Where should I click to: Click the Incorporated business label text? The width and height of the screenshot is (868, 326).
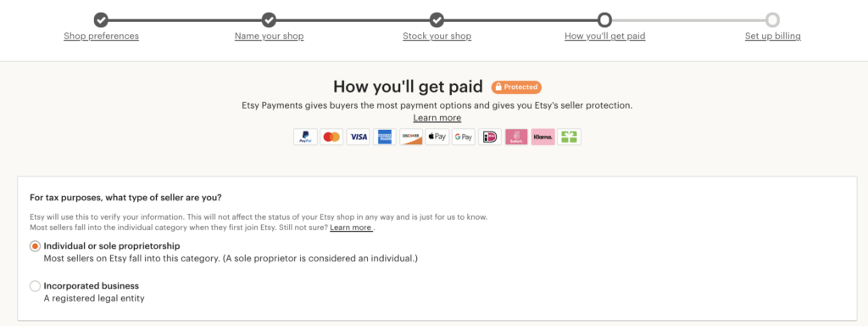[92, 286]
